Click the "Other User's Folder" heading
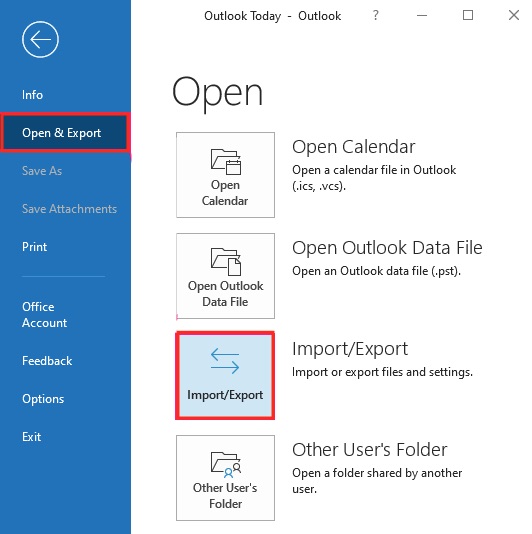532x534 pixels. point(370,450)
